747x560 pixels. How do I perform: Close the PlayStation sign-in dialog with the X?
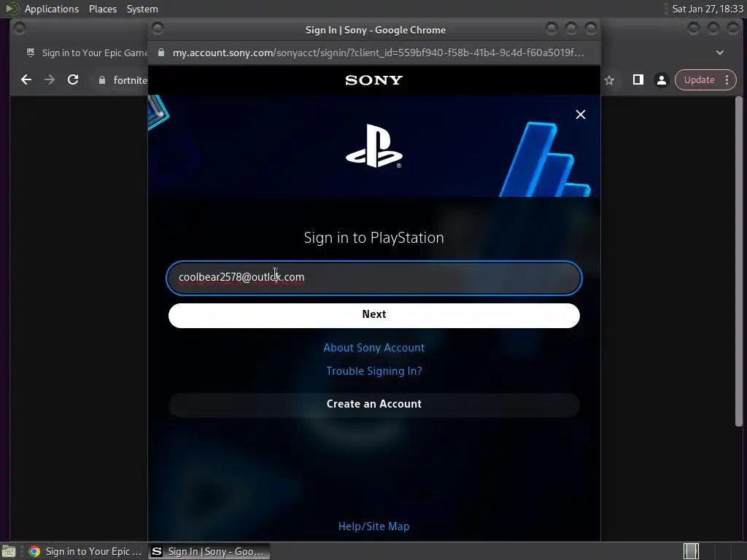580,114
